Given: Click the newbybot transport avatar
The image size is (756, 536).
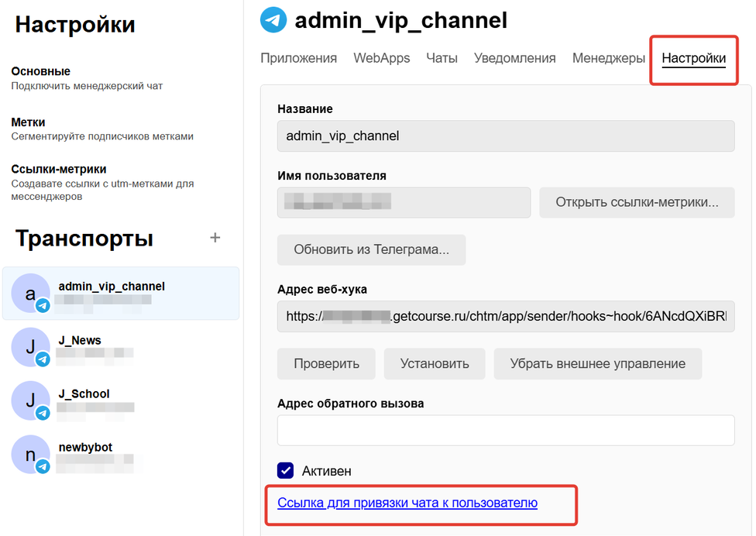Looking at the screenshot, I should coord(29,455).
